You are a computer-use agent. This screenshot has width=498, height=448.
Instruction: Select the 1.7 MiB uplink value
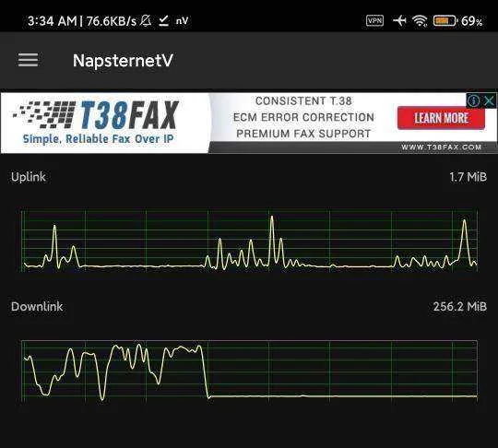468,177
